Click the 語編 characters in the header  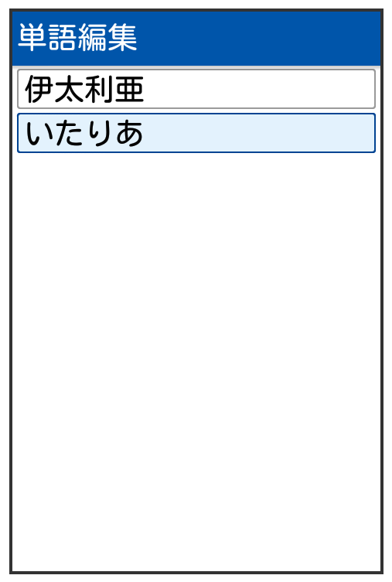pyautogui.click(x=77, y=38)
